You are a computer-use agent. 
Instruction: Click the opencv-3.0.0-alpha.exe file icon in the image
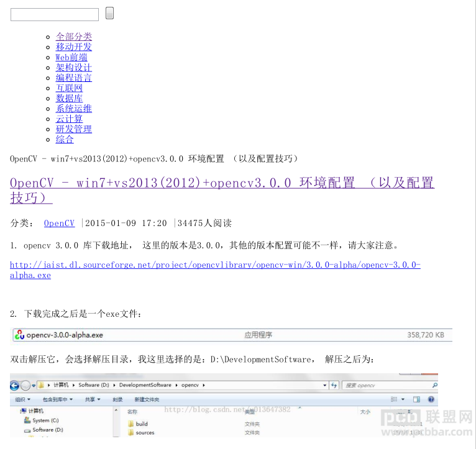pos(19,335)
